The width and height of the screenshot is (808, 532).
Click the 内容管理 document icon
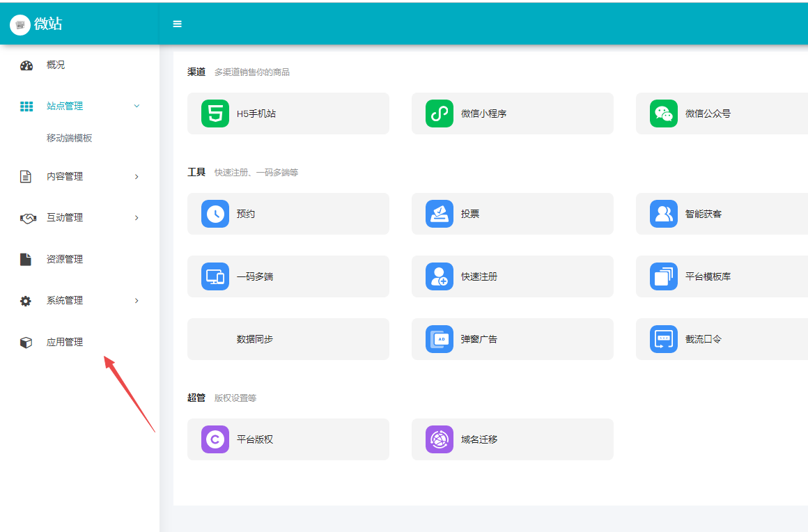click(26, 177)
